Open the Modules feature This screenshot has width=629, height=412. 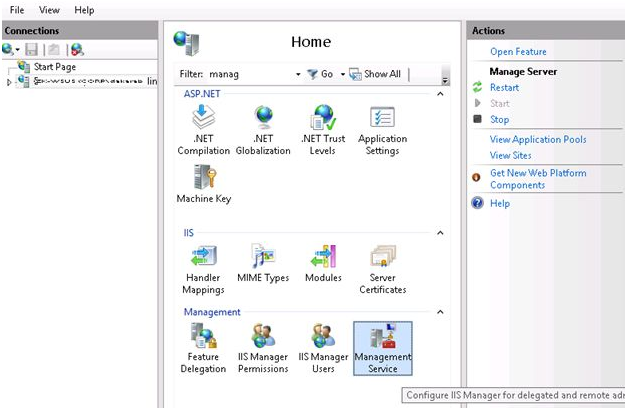click(323, 263)
